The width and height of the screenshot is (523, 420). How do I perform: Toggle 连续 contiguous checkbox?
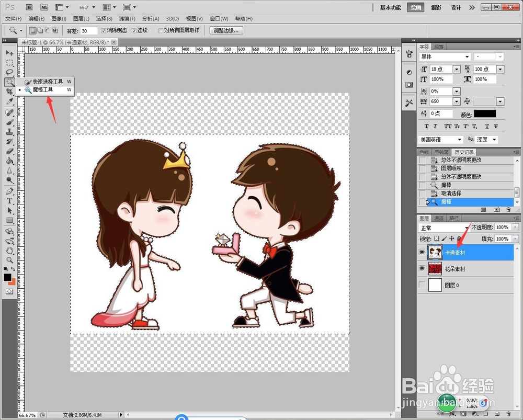134,31
